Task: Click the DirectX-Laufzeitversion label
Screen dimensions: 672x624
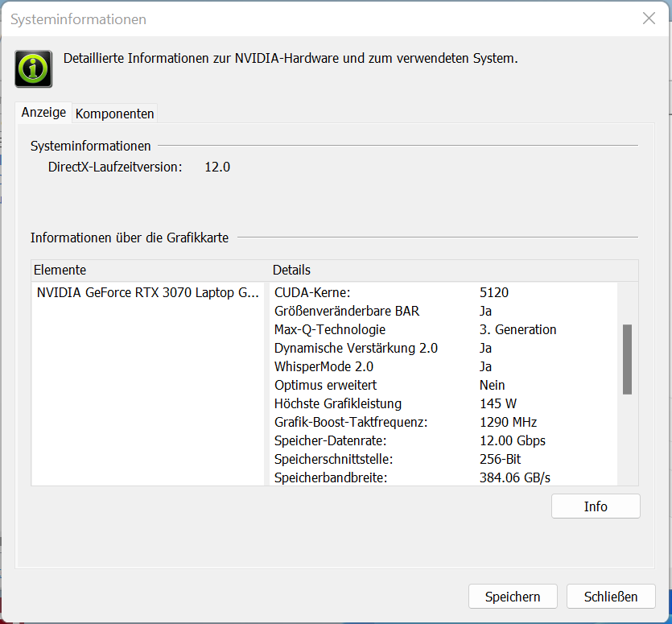Action: 115,167
